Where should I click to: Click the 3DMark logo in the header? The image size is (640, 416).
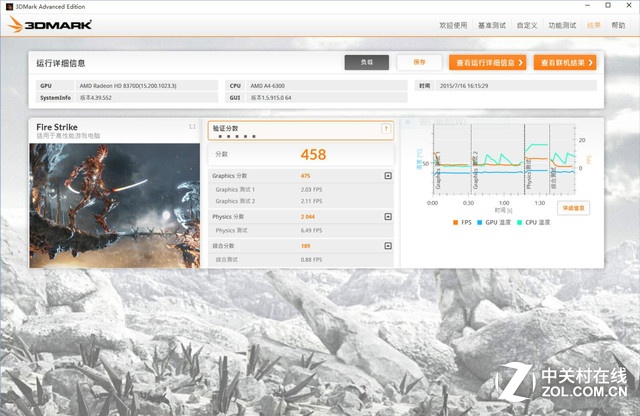50,24
